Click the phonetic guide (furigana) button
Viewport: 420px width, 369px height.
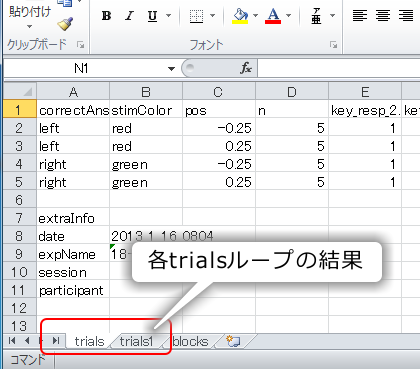click(316, 16)
